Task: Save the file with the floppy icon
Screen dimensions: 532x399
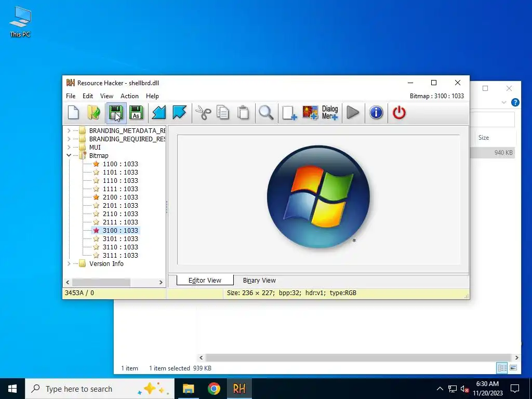Action: [x=116, y=113]
